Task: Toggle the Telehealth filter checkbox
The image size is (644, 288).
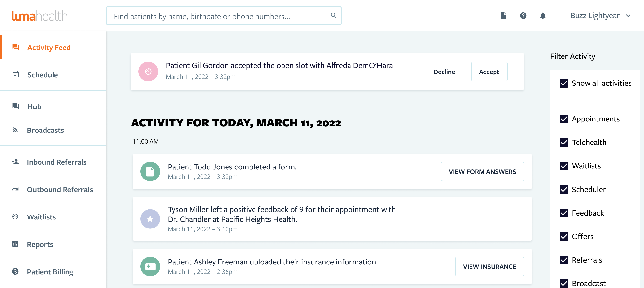Action: click(564, 143)
